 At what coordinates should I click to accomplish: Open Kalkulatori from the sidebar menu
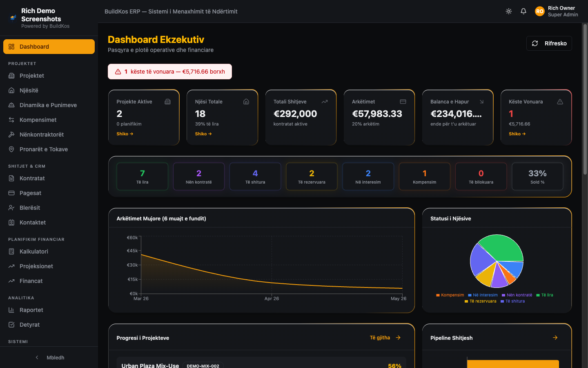[x=49, y=251]
